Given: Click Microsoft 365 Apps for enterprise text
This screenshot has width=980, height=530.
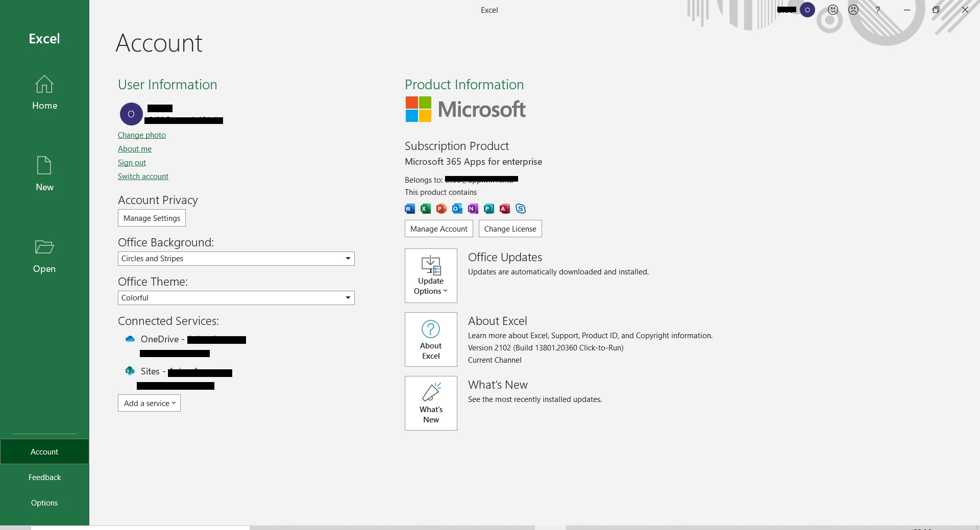Looking at the screenshot, I should (473, 162).
